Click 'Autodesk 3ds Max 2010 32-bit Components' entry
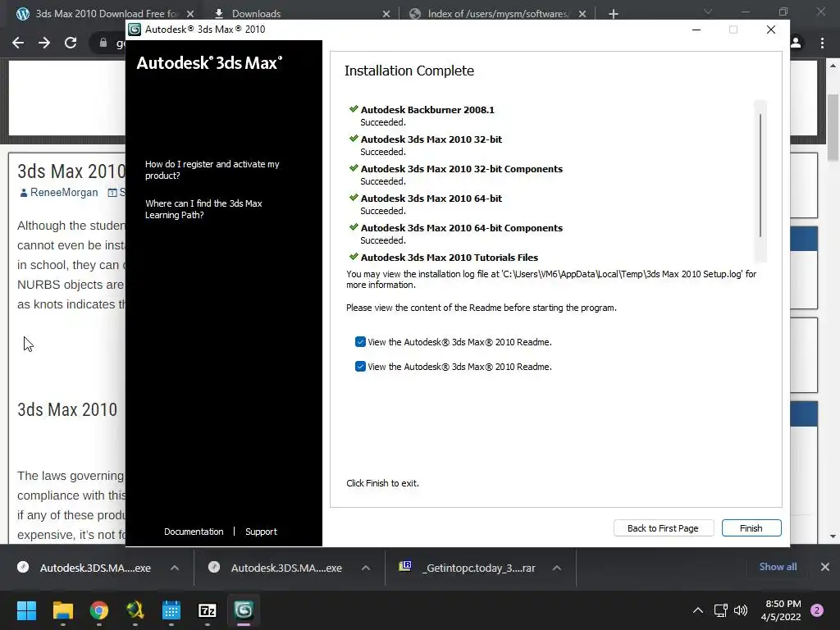This screenshot has width=840, height=630. point(461,169)
